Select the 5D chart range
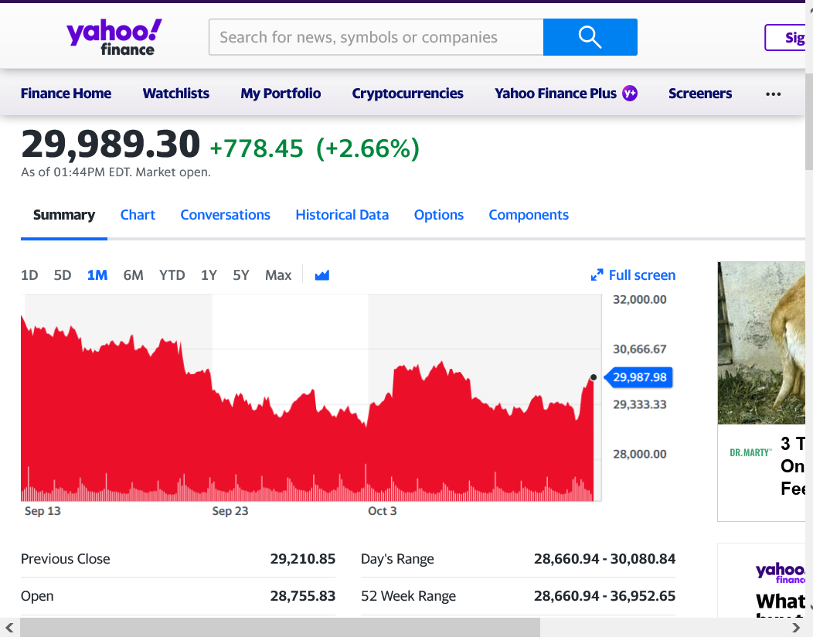This screenshot has width=813, height=644. coord(63,274)
